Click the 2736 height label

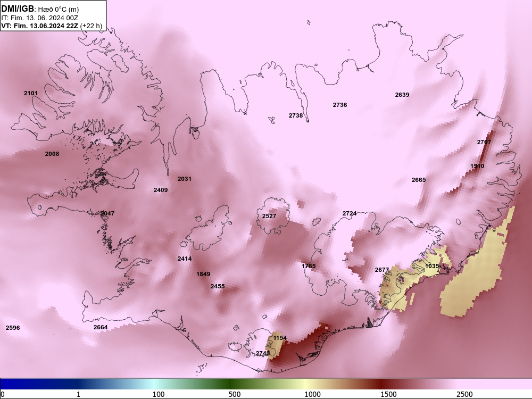pyautogui.click(x=340, y=105)
